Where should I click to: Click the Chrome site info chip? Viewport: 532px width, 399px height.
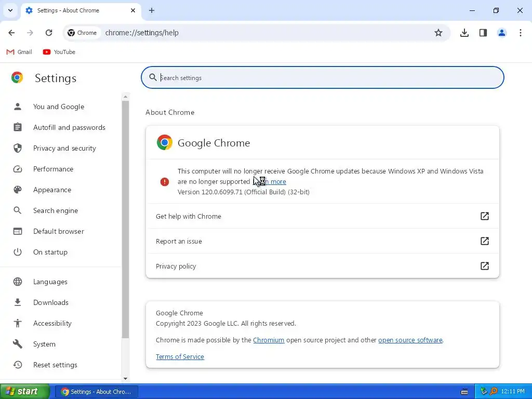(x=82, y=33)
